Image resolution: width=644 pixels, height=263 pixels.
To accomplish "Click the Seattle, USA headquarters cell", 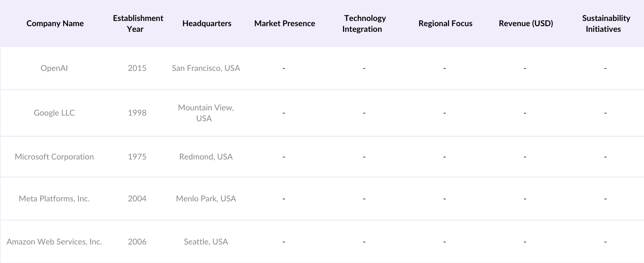I will (206, 242).
